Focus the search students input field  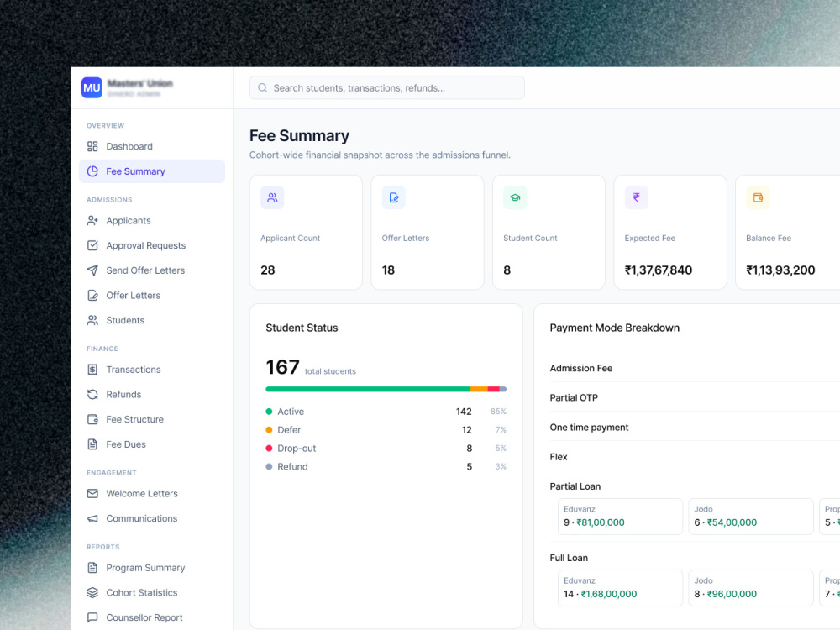(386, 88)
